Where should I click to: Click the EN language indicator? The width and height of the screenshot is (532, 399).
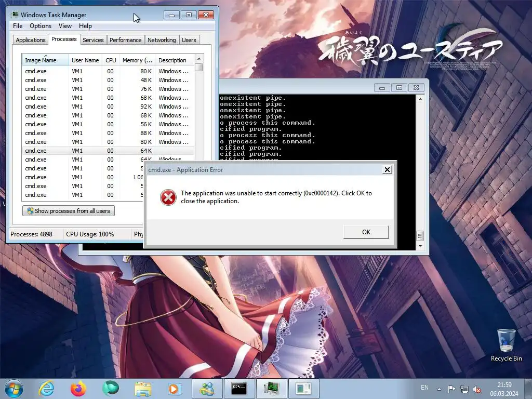point(424,388)
